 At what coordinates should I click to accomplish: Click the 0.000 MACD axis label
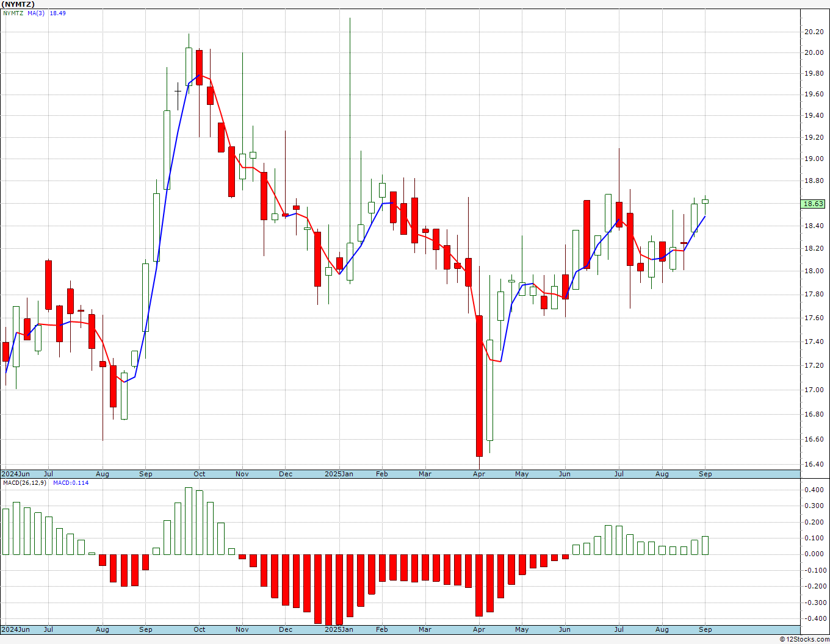[814, 554]
